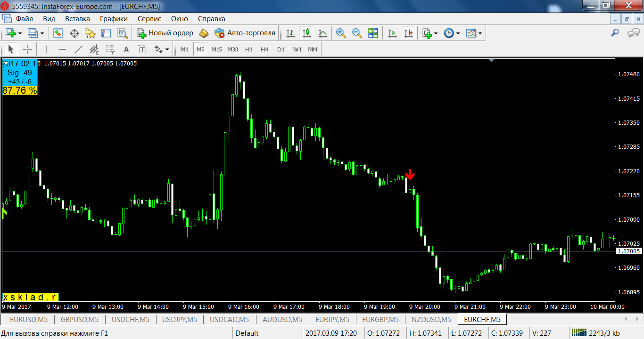Switch to MN timeframe
This screenshot has height=339, width=644.
pyautogui.click(x=313, y=49)
